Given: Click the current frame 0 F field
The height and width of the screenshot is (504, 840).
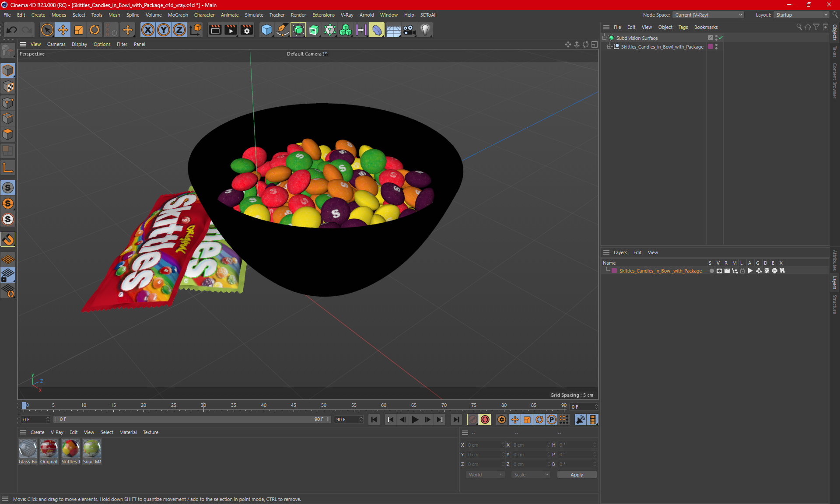Looking at the screenshot, I should click(x=36, y=420).
